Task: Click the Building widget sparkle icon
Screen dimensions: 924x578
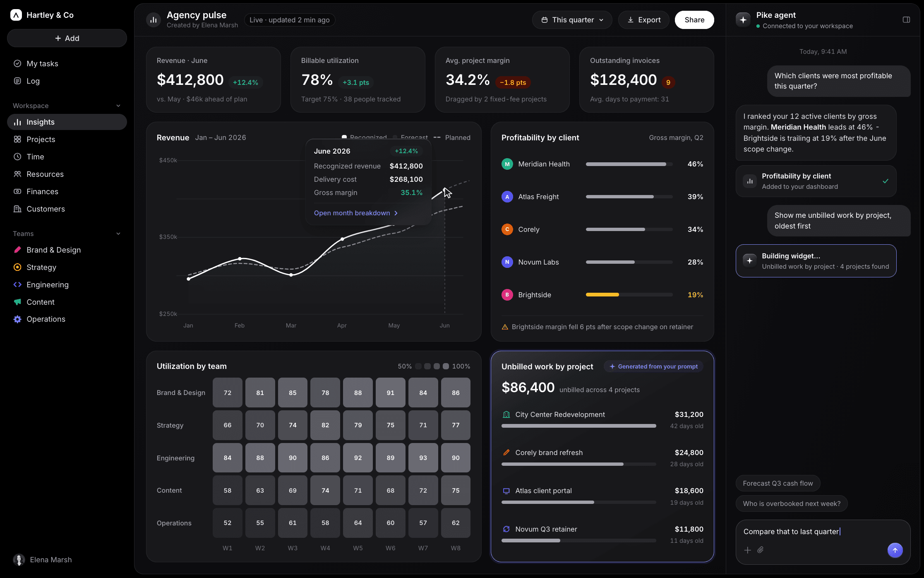Action: pyautogui.click(x=750, y=261)
